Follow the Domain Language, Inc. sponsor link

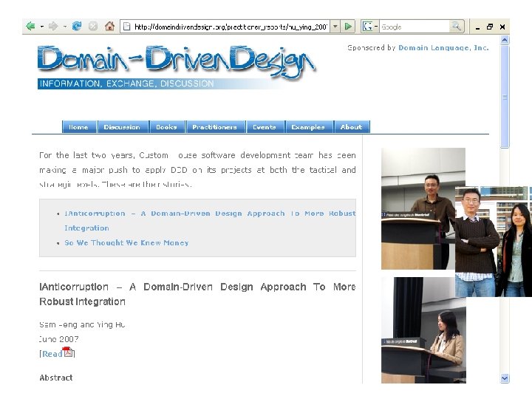tap(443, 48)
